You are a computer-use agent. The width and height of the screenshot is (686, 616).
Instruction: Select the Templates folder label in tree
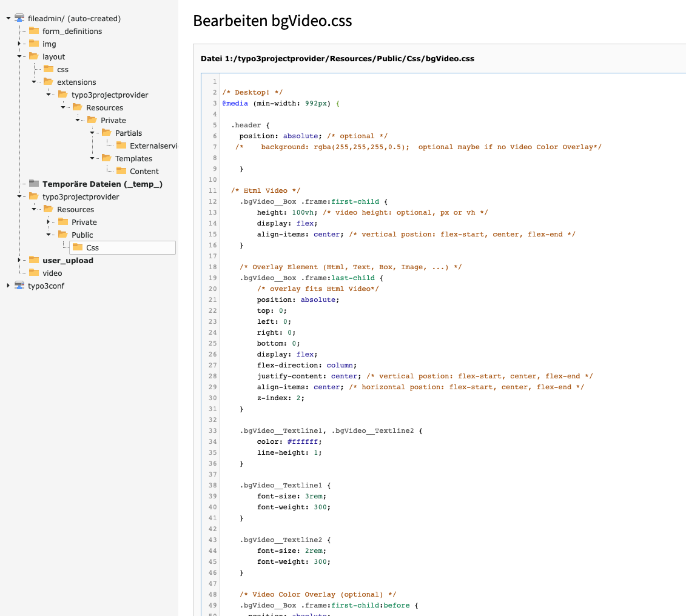(133, 158)
